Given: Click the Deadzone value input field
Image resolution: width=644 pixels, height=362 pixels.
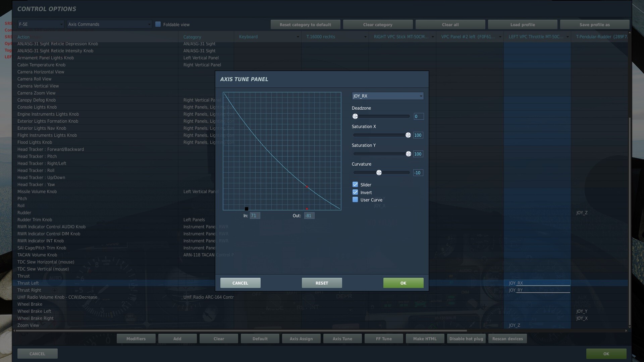Looking at the screenshot, I should (418, 116).
